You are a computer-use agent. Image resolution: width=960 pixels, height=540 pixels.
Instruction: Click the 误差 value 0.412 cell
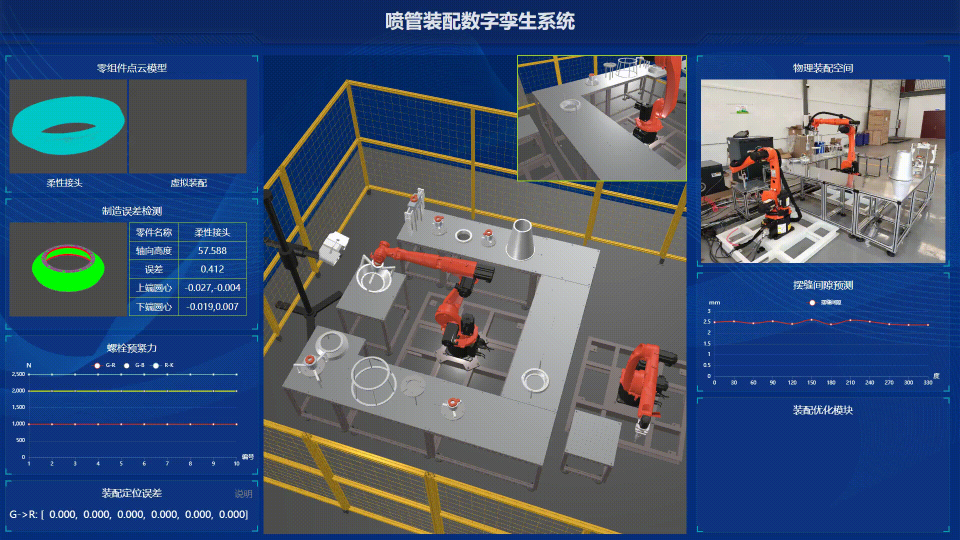[x=212, y=269]
